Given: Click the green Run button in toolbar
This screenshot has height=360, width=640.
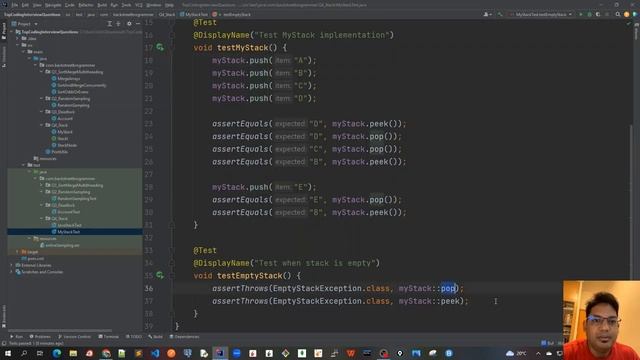Looking at the screenshot, I should coord(581,14).
